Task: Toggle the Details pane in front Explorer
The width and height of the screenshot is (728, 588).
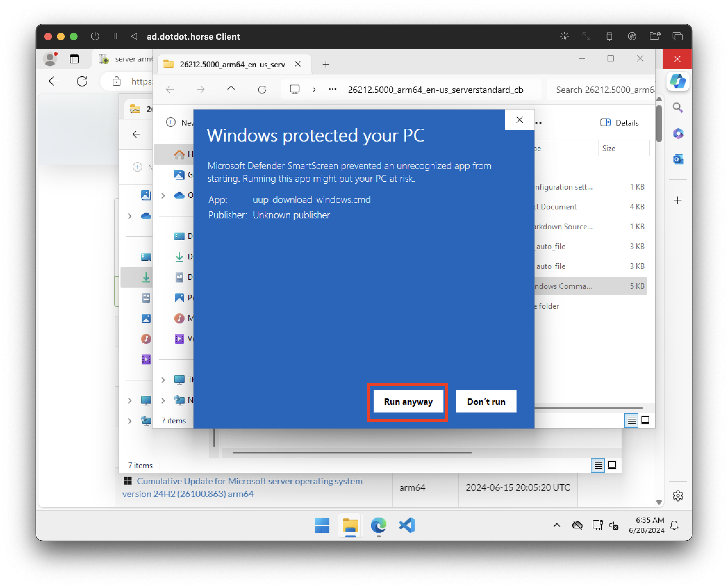Action: [620, 123]
